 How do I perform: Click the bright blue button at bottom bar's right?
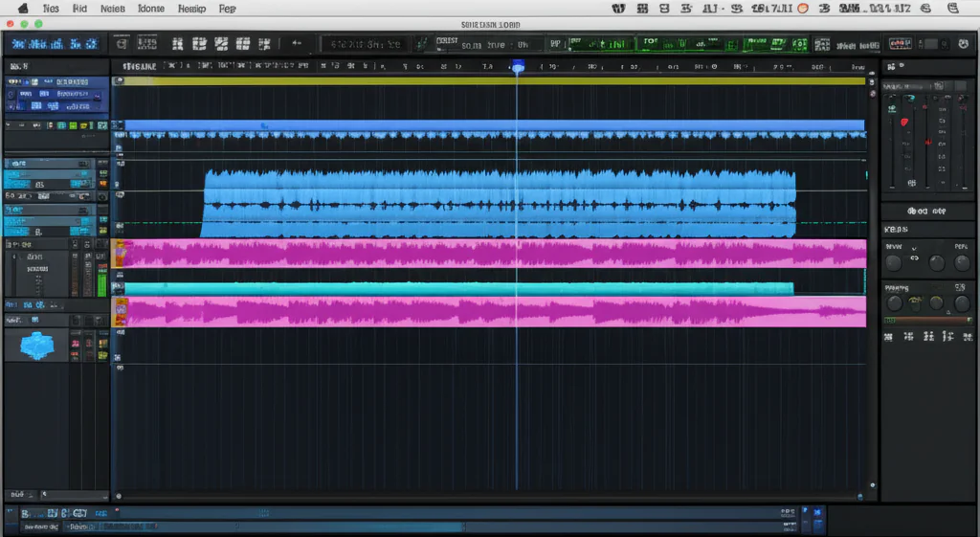click(817, 512)
